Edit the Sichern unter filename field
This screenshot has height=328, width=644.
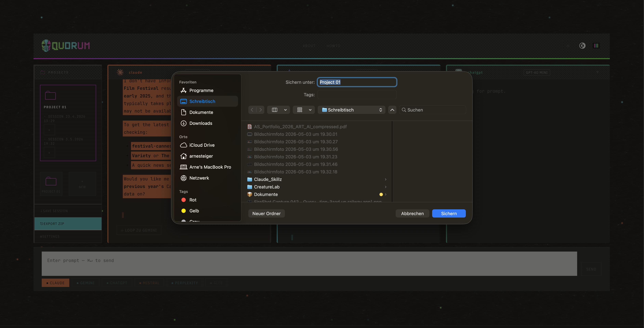click(357, 82)
